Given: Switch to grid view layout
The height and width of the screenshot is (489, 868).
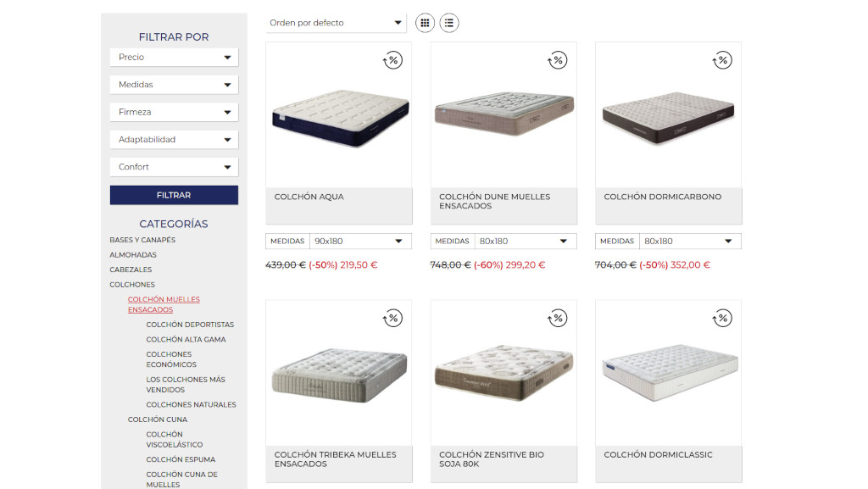Looking at the screenshot, I should (425, 23).
